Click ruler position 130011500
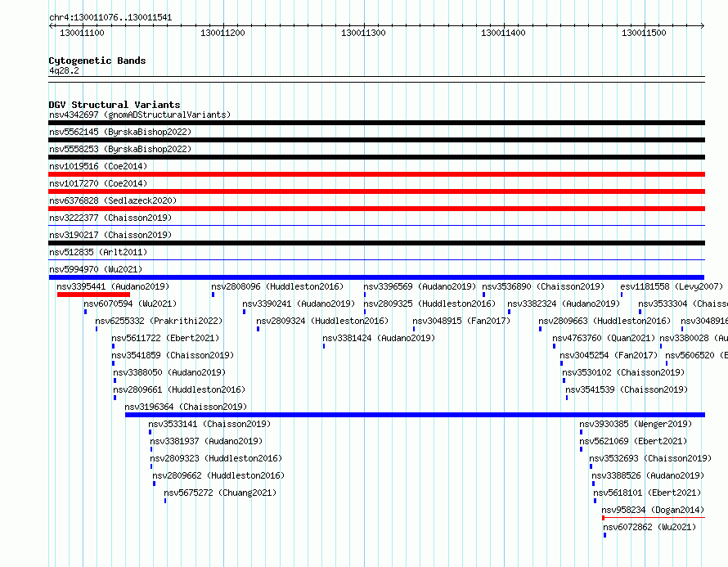This screenshot has height=567, width=728. pyautogui.click(x=644, y=33)
